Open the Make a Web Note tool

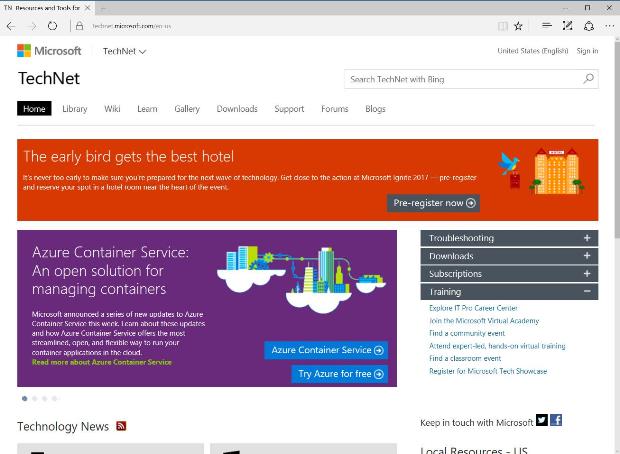[568, 26]
